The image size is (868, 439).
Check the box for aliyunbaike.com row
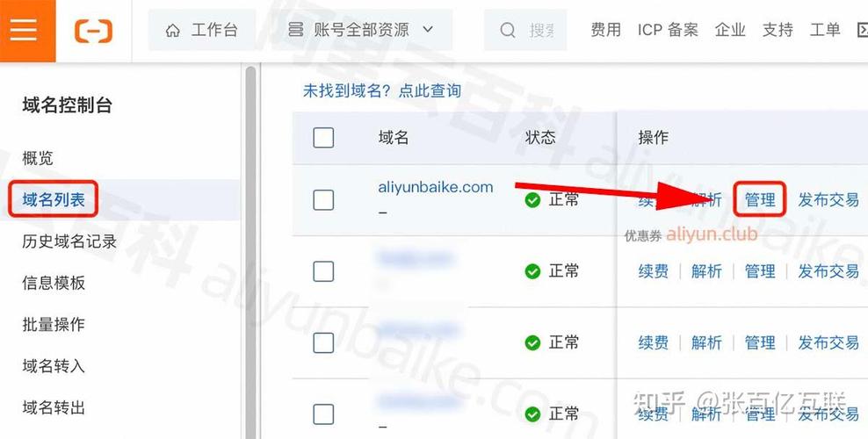click(x=323, y=199)
